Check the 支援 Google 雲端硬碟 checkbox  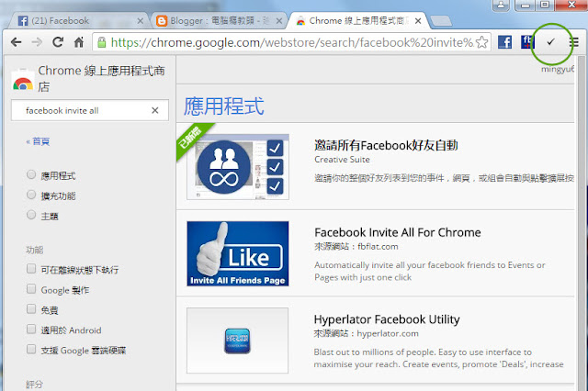pyautogui.click(x=31, y=349)
